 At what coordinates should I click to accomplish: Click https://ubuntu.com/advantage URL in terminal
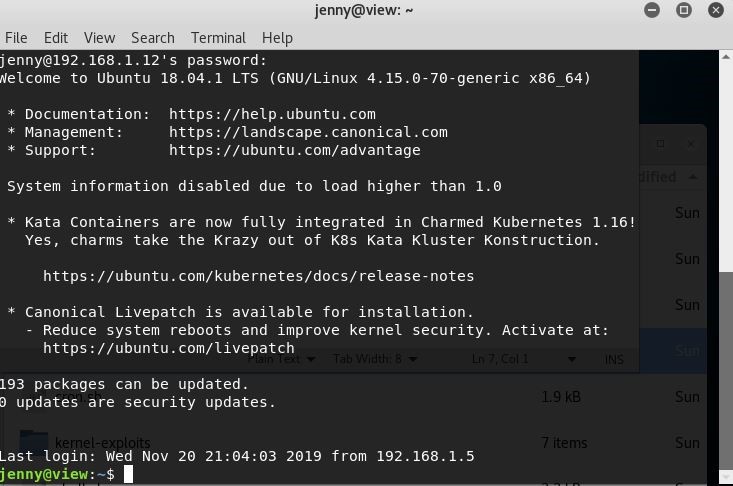(295, 150)
